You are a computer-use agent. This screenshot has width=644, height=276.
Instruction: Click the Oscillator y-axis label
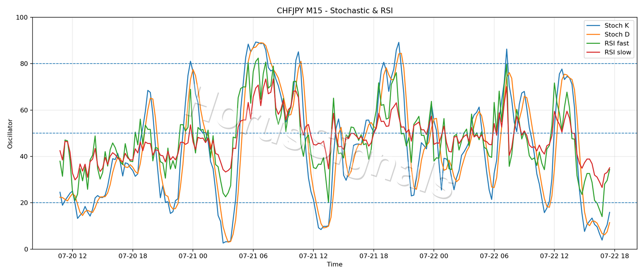(x=10, y=134)
